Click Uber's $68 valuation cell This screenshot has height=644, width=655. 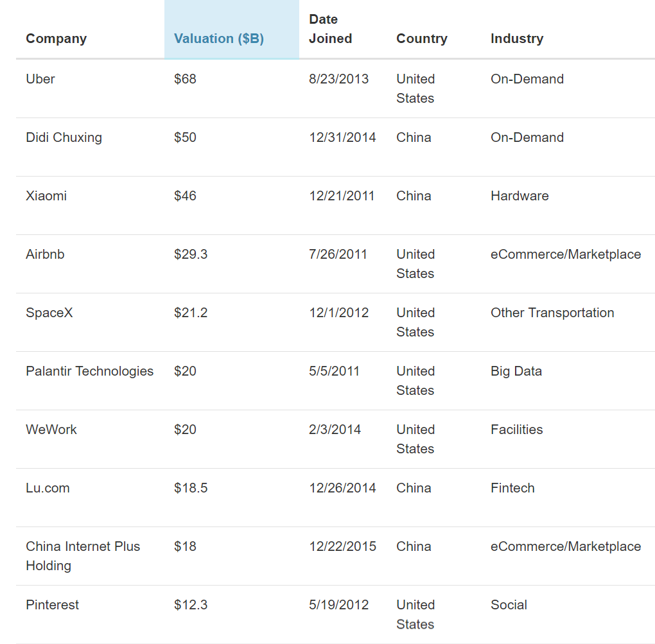pos(185,79)
